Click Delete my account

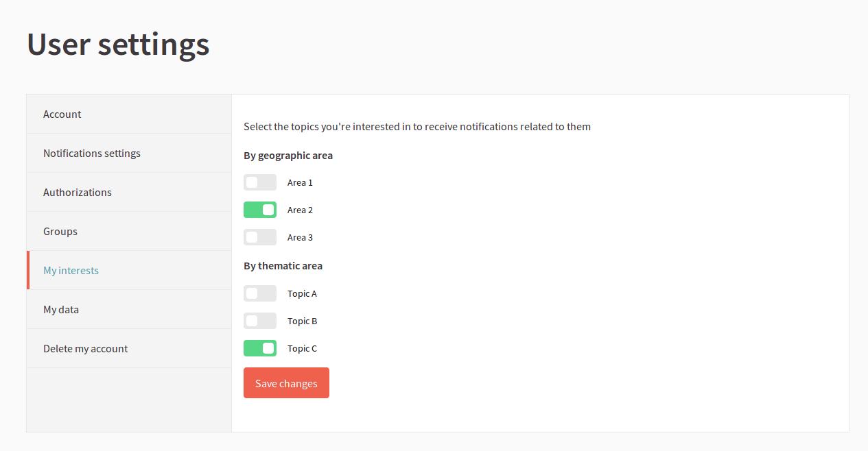85,348
